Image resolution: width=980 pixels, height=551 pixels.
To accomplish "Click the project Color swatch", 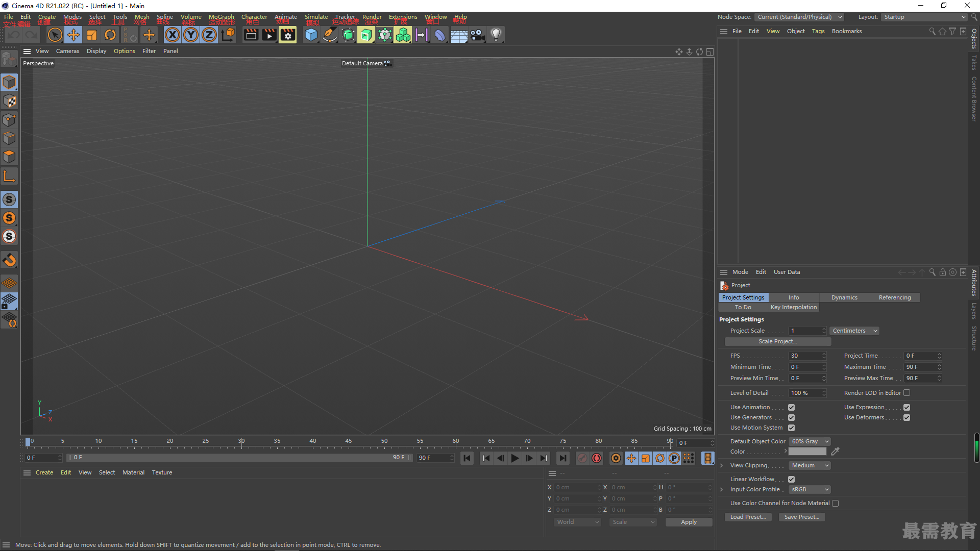I will (807, 452).
